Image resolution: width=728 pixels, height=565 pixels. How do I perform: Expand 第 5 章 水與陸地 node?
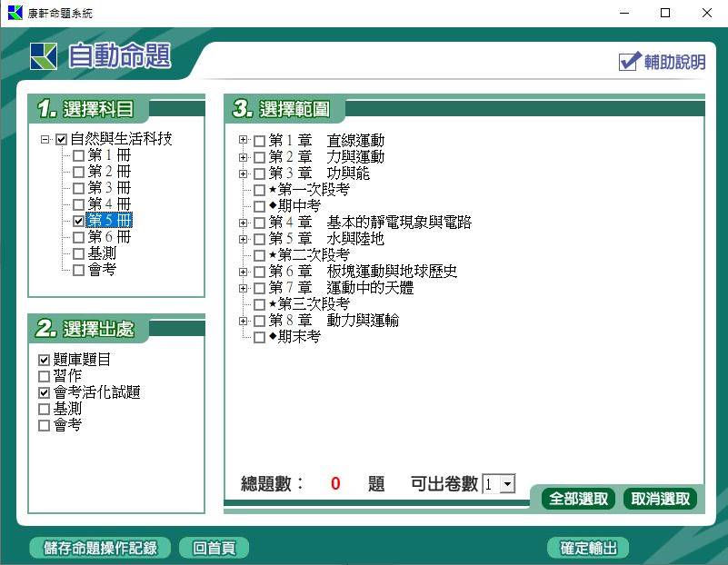tap(243, 240)
